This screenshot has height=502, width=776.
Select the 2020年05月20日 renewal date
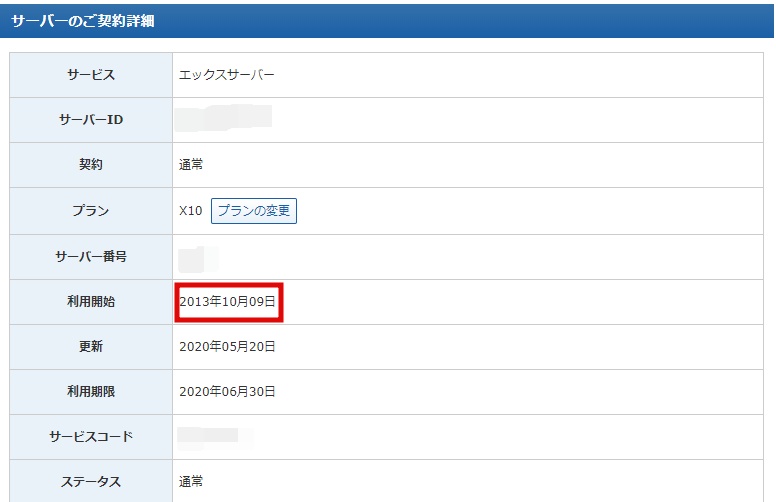[227, 347]
